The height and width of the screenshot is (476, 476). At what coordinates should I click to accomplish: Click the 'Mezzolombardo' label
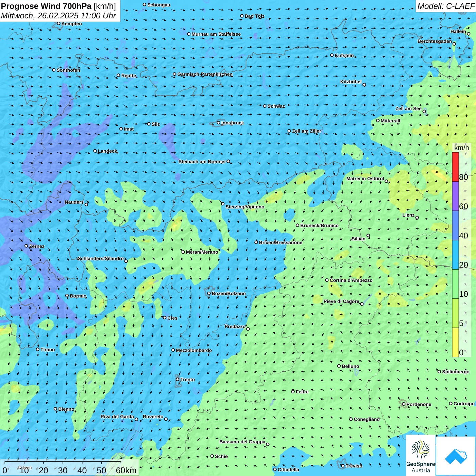pyautogui.click(x=194, y=350)
